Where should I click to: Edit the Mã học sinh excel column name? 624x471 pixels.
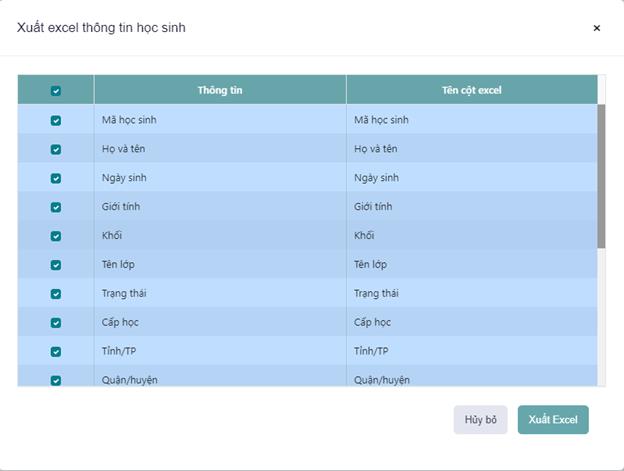point(470,120)
